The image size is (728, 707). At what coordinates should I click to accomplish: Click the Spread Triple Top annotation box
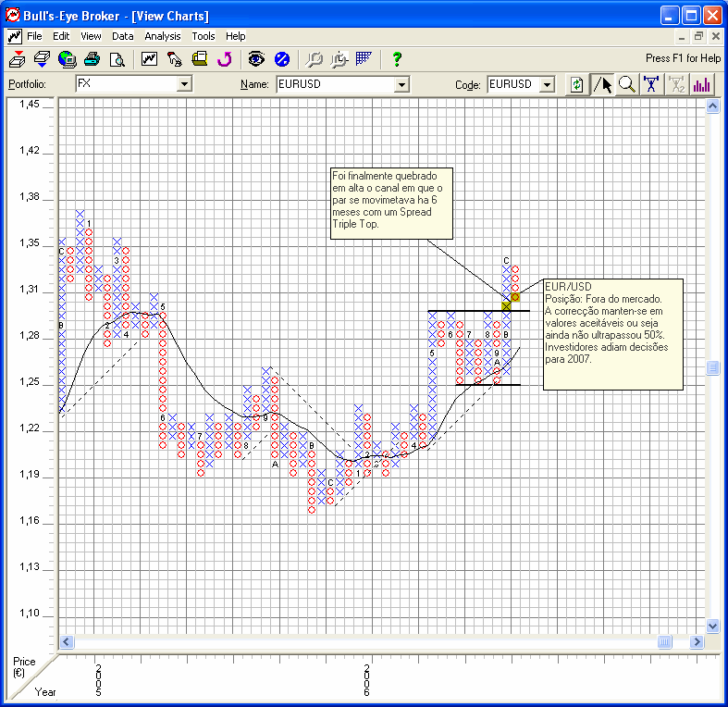tap(391, 204)
